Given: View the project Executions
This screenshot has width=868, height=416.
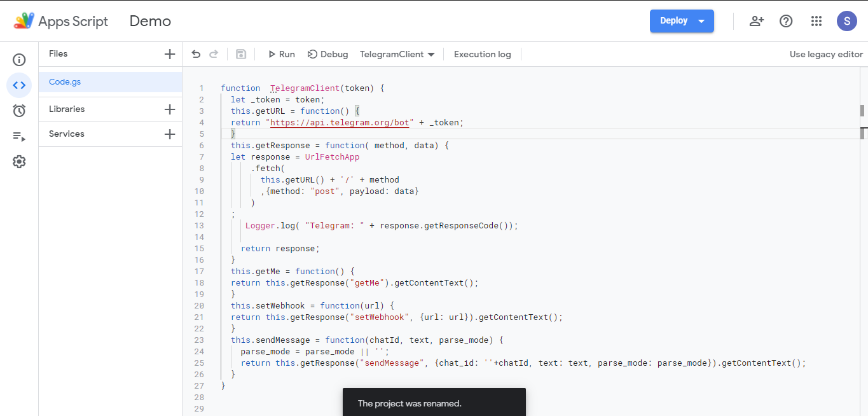Looking at the screenshot, I should [x=19, y=136].
